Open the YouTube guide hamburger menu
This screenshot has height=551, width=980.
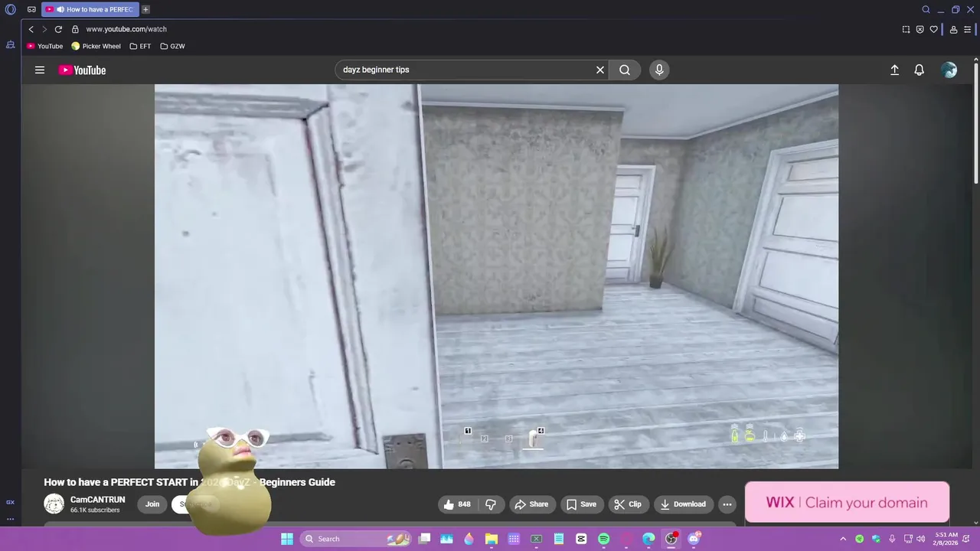click(40, 70)
